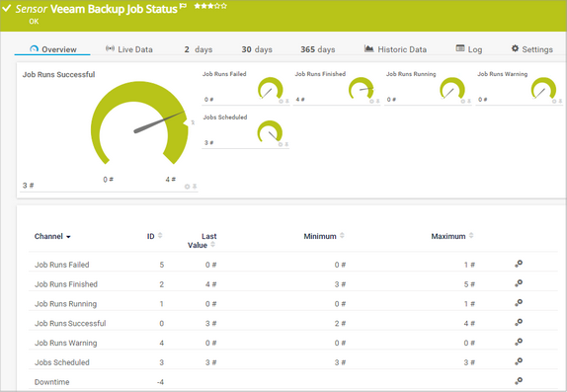This screenshot has width=567, height=392.
Task: Click gear icon on Jobs Scheduled gauge
Action: click(x=281, y=144)
